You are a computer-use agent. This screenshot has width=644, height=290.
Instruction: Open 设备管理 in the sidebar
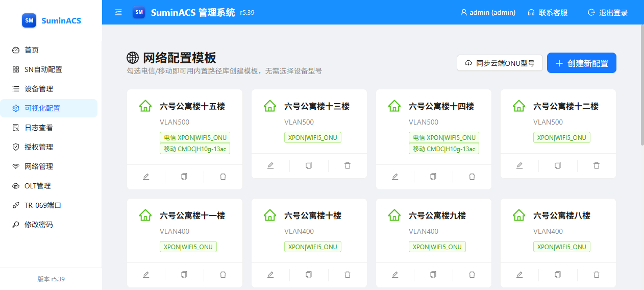tap(48, 89)
